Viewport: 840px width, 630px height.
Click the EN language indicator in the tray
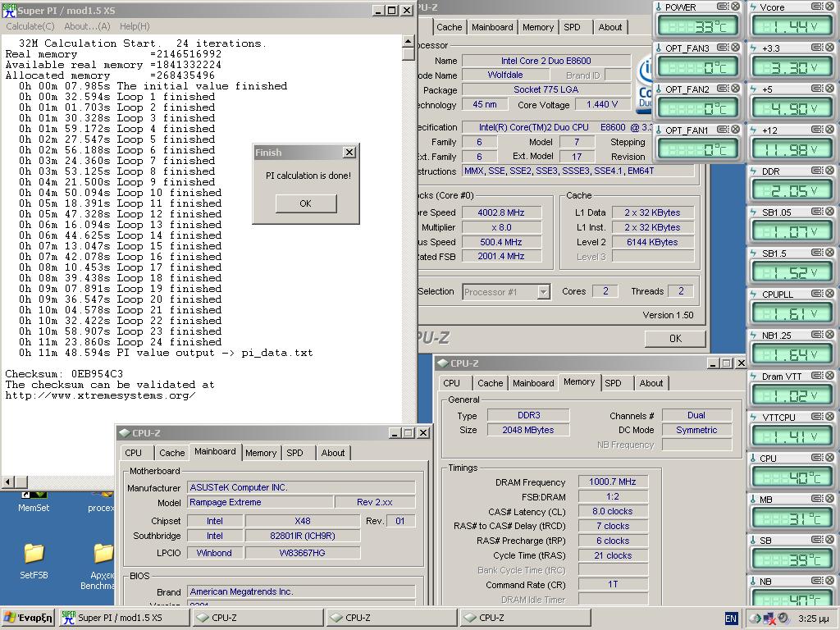(x=731, y=619)
